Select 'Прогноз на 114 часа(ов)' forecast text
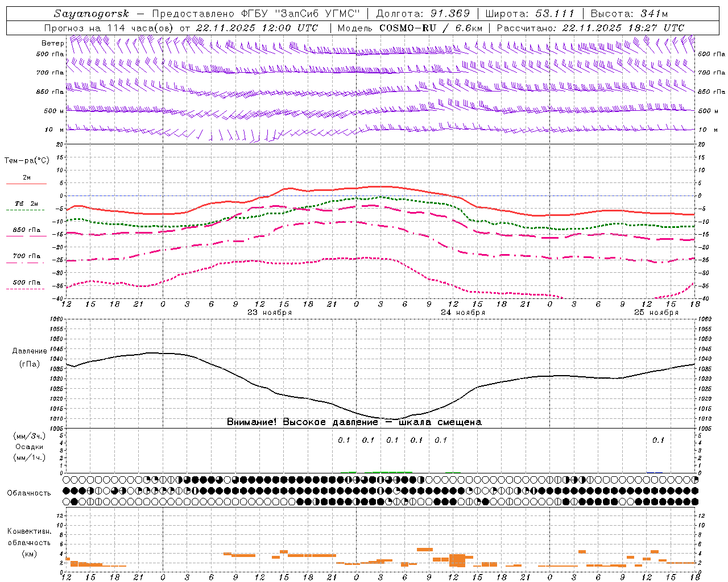728x582 pixels. (109, 28)
